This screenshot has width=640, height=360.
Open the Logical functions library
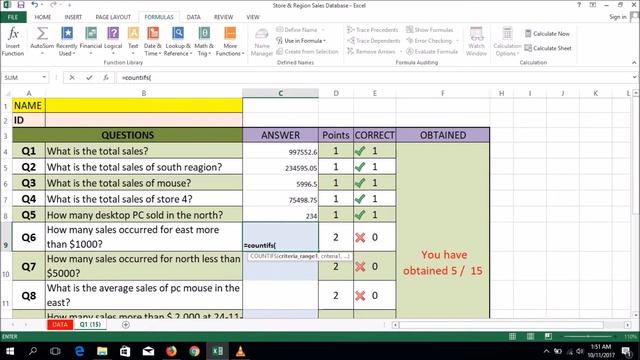click(x=113, y=41)
